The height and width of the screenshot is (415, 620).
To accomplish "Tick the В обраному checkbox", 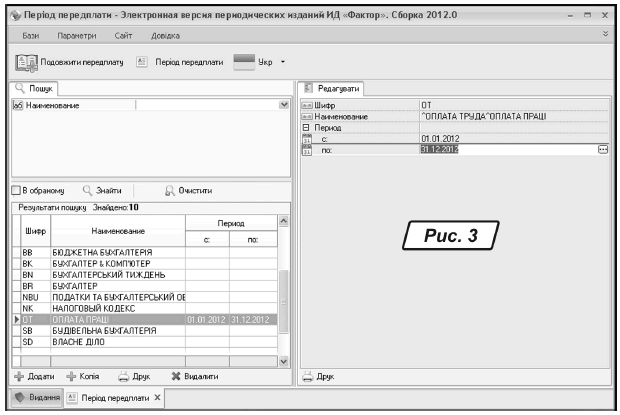I will tap(15, 189).
